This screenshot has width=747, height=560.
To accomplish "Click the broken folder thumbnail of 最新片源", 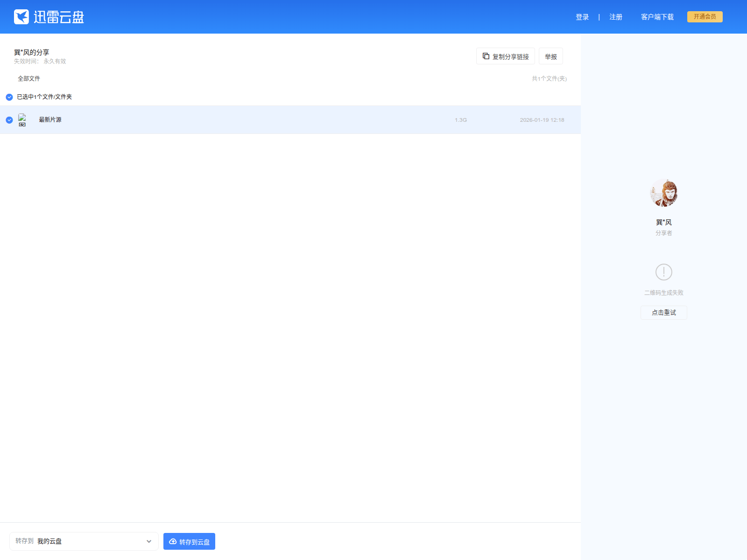I will tap(22, 120).
